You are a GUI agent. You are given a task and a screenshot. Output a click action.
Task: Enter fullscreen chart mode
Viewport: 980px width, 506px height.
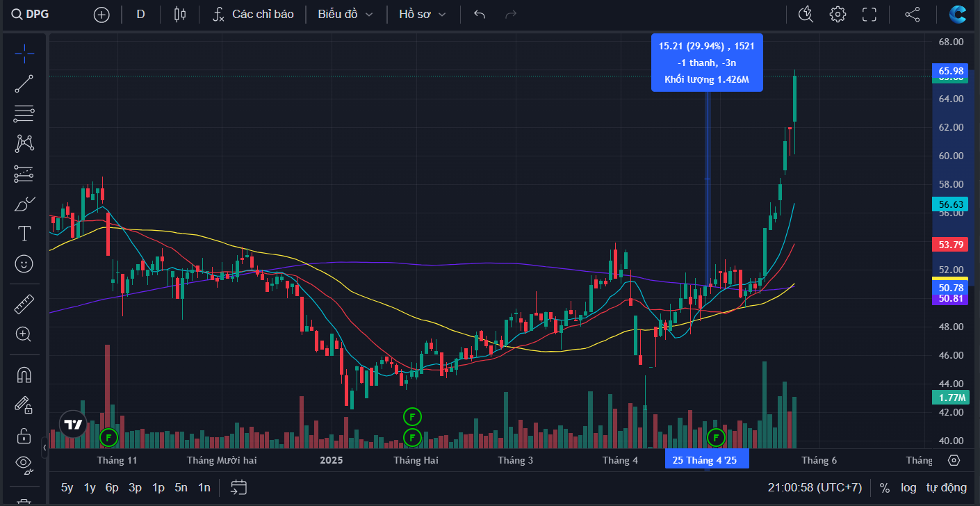[869, 14]
